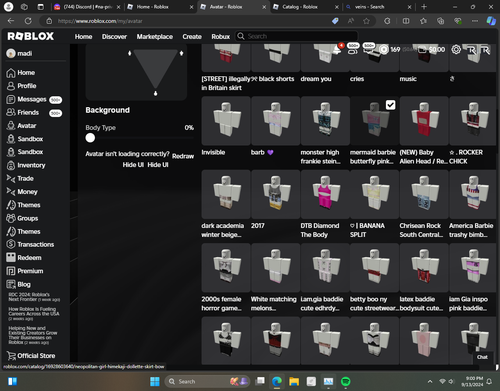The width and height of the screenshot is (500, 391).
Task: Show hidden system tray icons
Action: 430,381
